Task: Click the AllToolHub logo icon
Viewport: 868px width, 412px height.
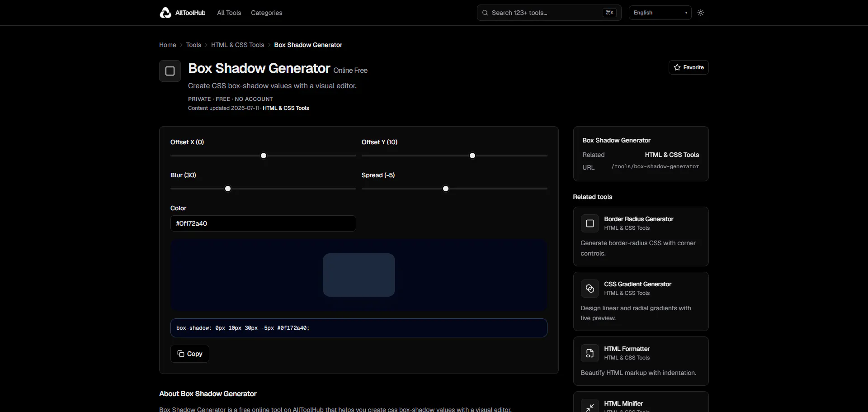Action: point(165,13)
